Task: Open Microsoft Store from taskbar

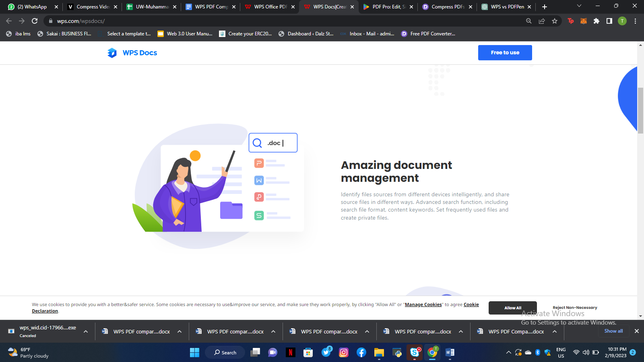Action: [x=308, y=352]
